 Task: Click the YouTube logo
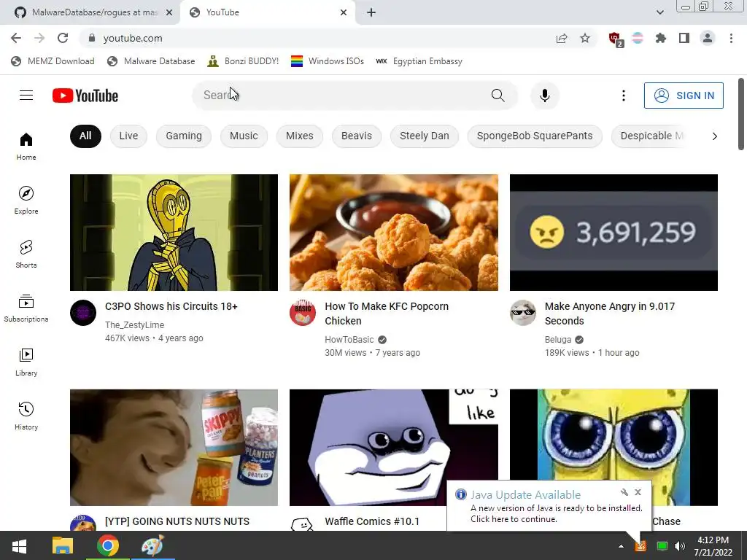[85, 96]
